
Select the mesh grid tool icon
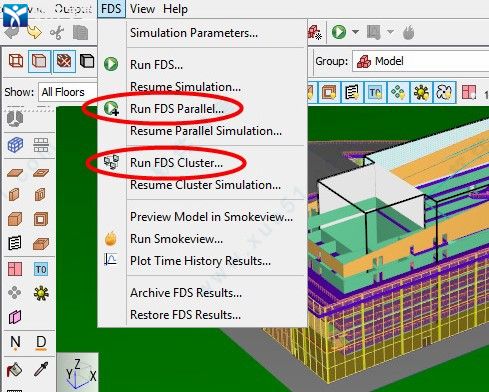pos(15,145)
